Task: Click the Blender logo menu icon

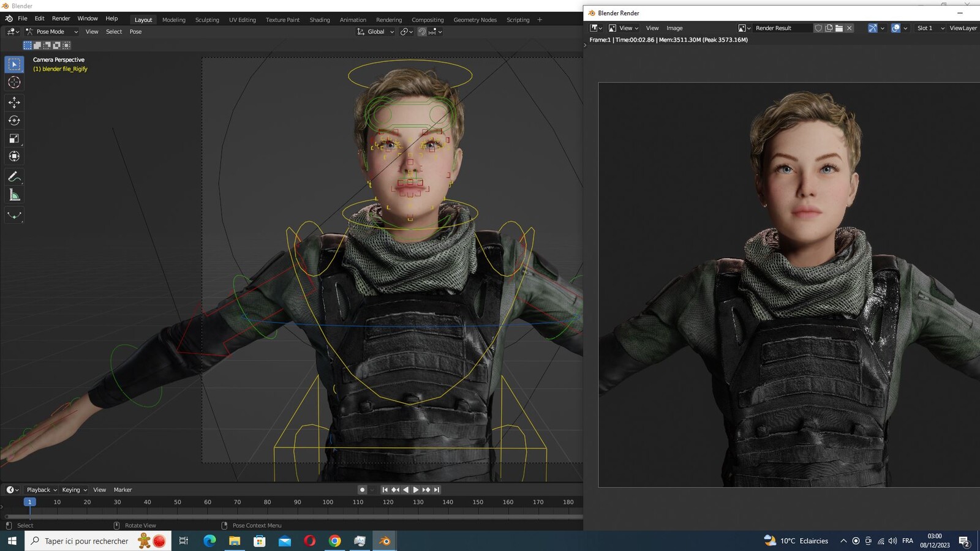Action: pos(9,18)
